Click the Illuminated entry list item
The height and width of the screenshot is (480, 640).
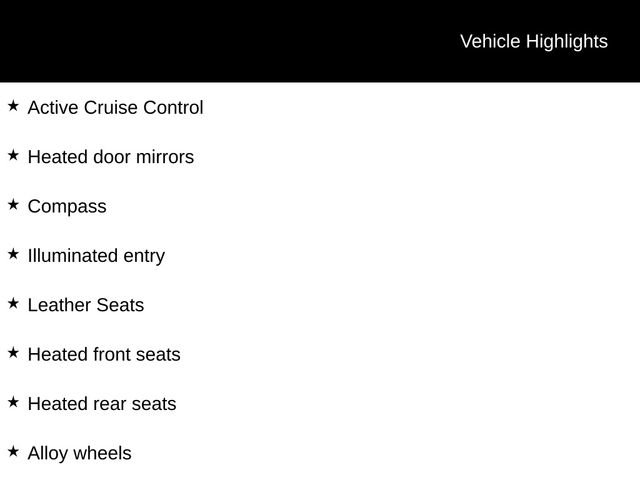(96, 256)
